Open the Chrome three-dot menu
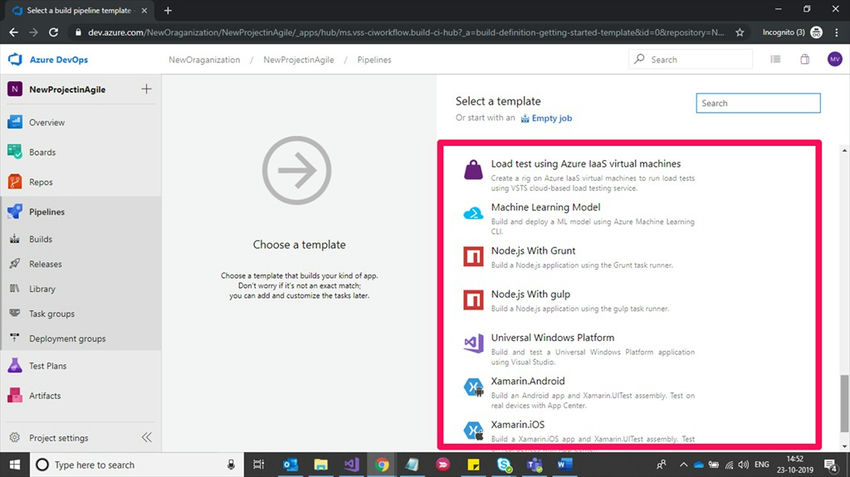The image size is (850, 477). tap(838, 33)
